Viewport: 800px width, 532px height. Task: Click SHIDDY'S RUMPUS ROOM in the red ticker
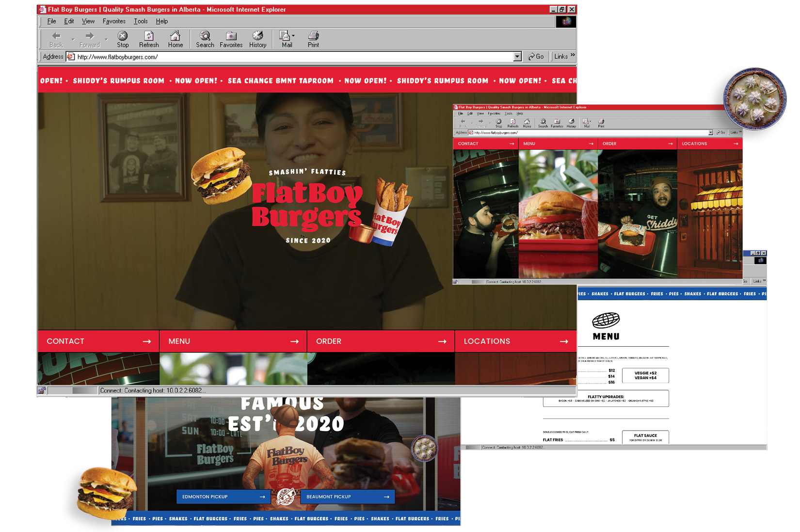tap(118, 81)
